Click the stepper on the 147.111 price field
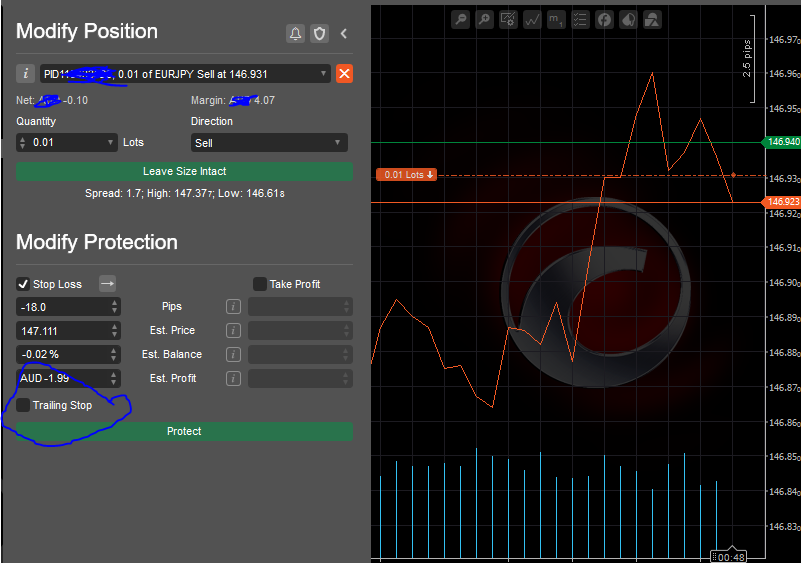The image size is (801, 563). (114, 331)
